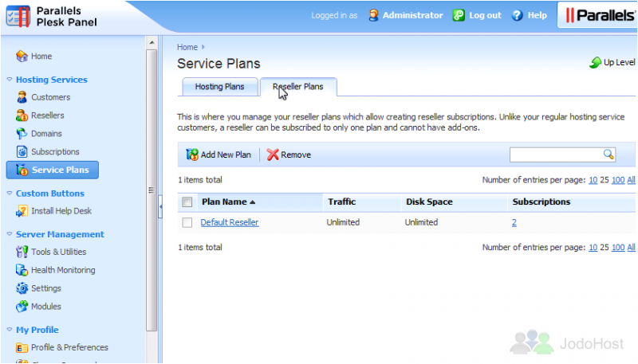Set 10 entries per page above table

(x=593, y=180)
